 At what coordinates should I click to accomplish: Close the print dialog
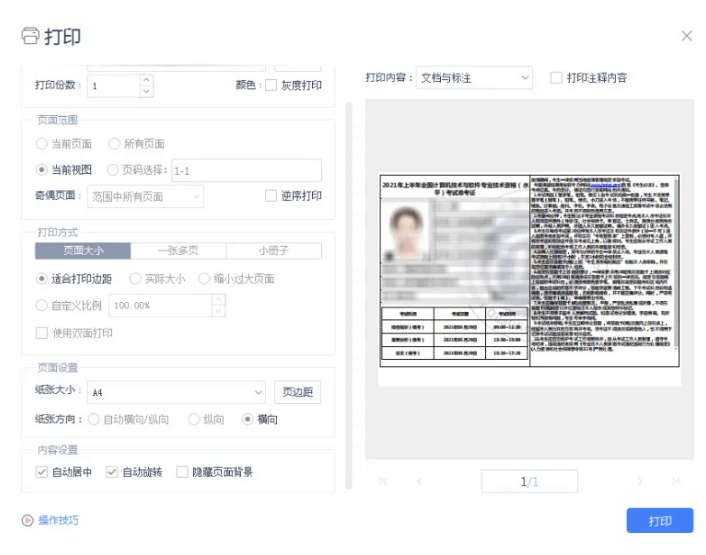(686, 36)
